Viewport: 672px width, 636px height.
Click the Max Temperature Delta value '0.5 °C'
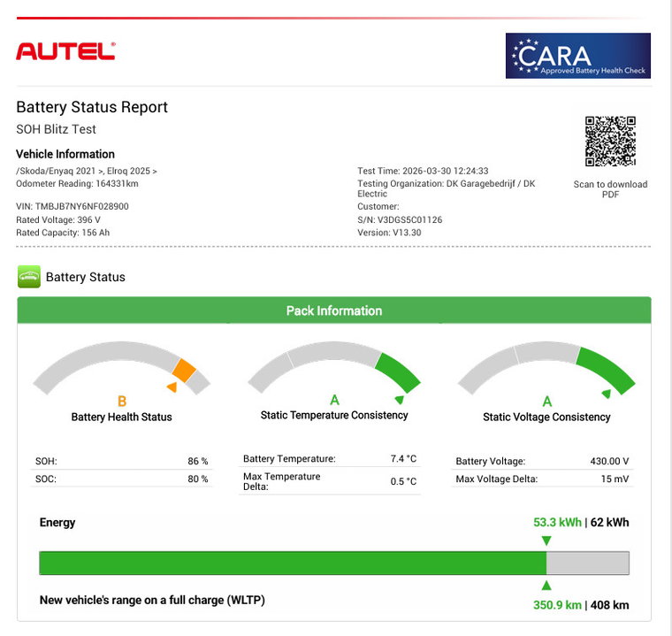point(404,481)
